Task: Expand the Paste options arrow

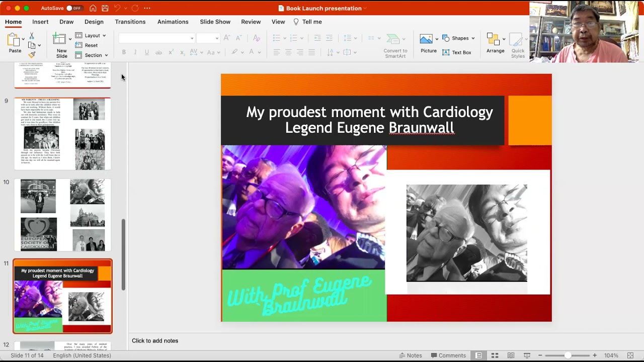Action: (x=23, y=39)
